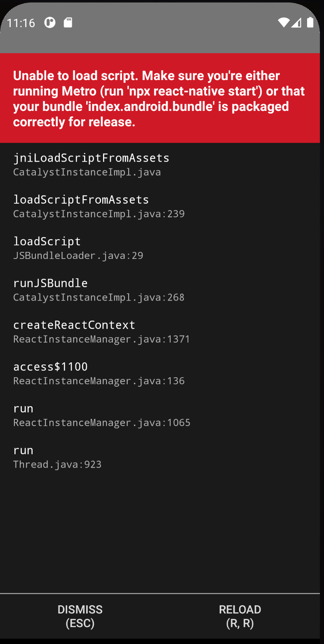Viewport: 324px width, 644px height.
Task: Tap the SD card notification icon
Action: (x=67, y=23)
